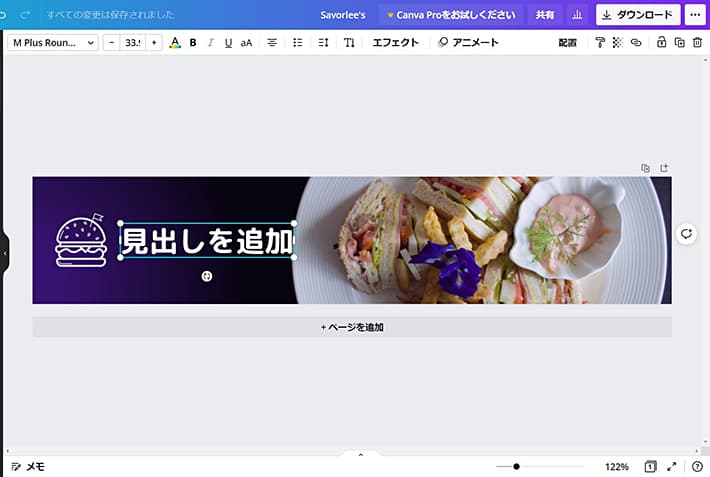Open the 122% zoom level menu

(617, 467)
